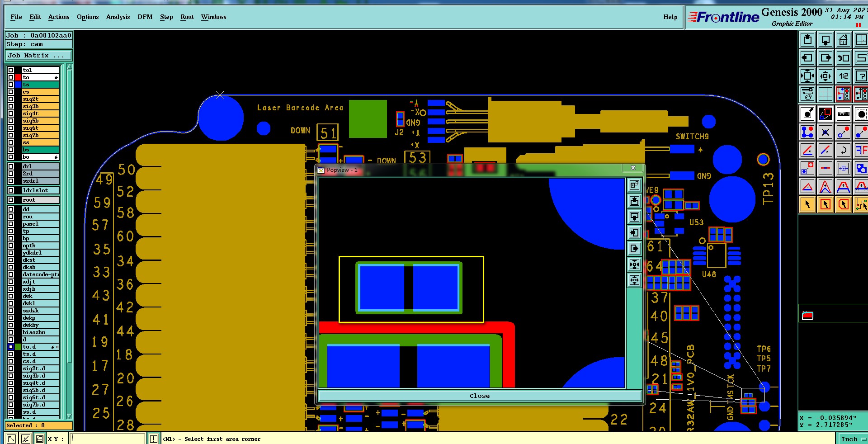Open the File menu

pyautogui.click(x=16, y=17)
